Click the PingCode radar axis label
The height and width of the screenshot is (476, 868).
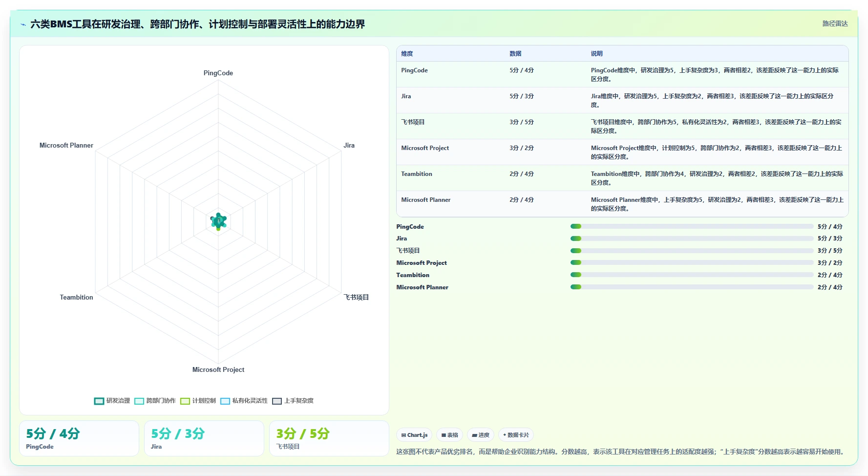click(218, 73)
